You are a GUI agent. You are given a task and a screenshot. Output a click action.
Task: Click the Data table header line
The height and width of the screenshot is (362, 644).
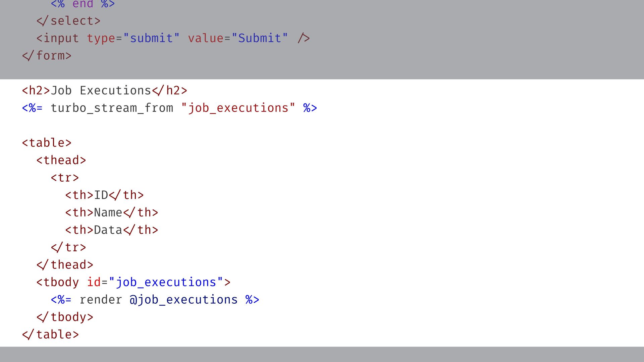pos(111,230)
